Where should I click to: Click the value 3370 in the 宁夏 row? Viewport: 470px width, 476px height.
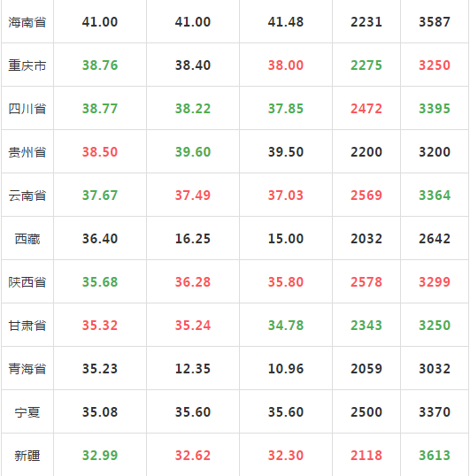(435, 412)
